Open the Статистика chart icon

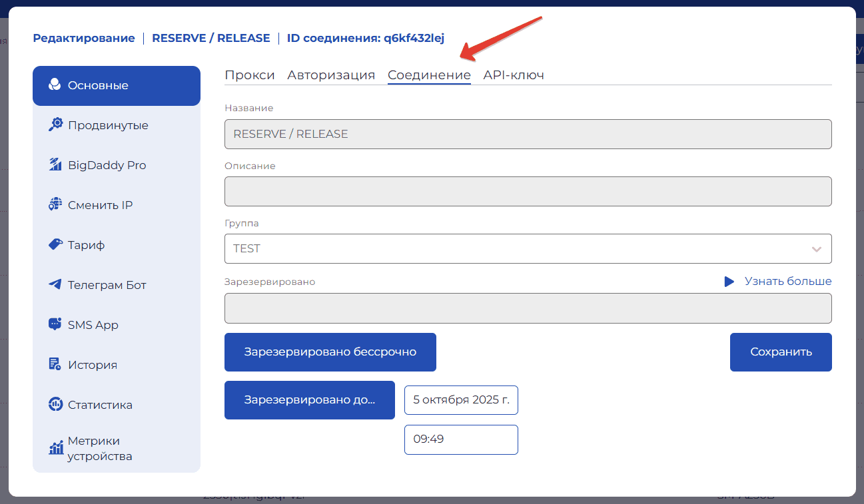pos(55,405)
